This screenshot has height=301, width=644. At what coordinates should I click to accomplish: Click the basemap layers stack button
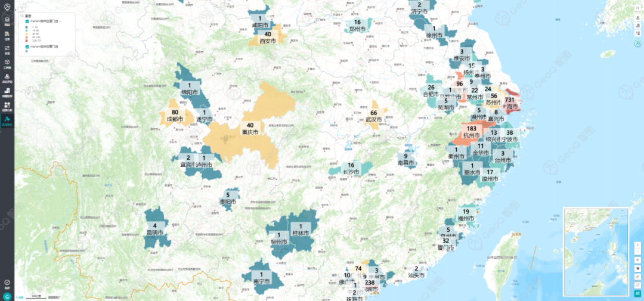pyautogui.click(x=637, y=269)
